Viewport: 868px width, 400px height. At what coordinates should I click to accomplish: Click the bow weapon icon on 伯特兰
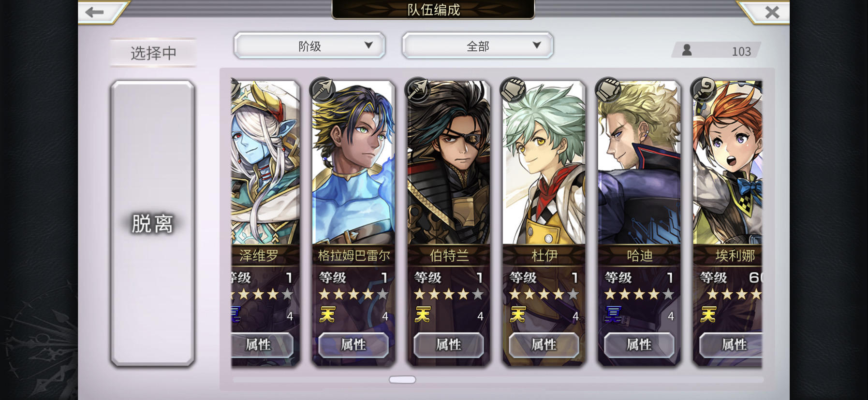point(417,89)
